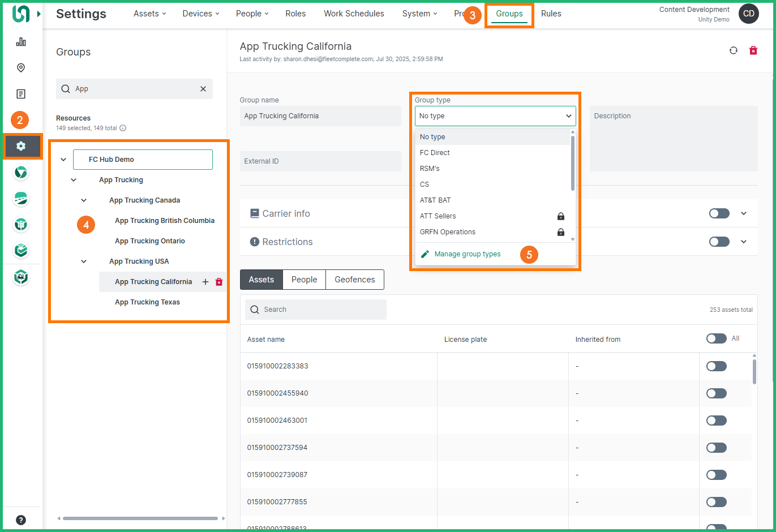Open the Group type dropdown
This screenshot has height=532, width=776.
click(x=495, y=116)
